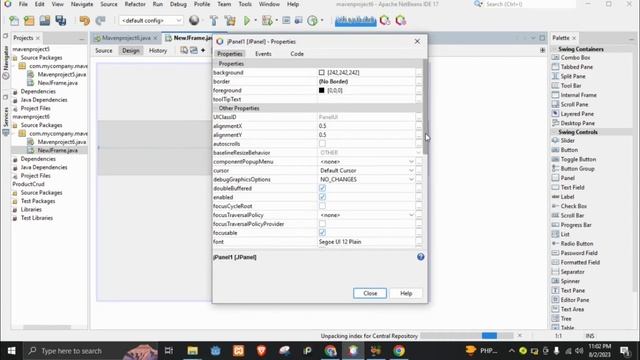Image resolution: width=640 pixels, height=360 pixels.
Task: Open the focusTraversalPolicy dropdown
Action: coord(411,215)
